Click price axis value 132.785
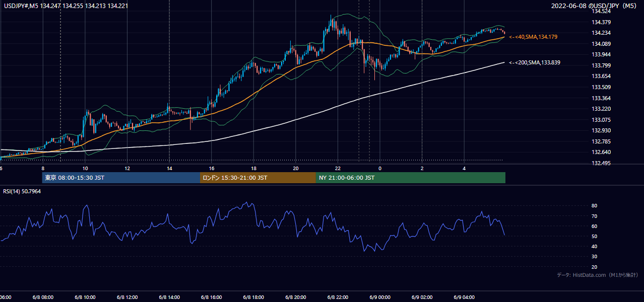The height and width of the screenshot is (302, 644). (x=601, y=141)
